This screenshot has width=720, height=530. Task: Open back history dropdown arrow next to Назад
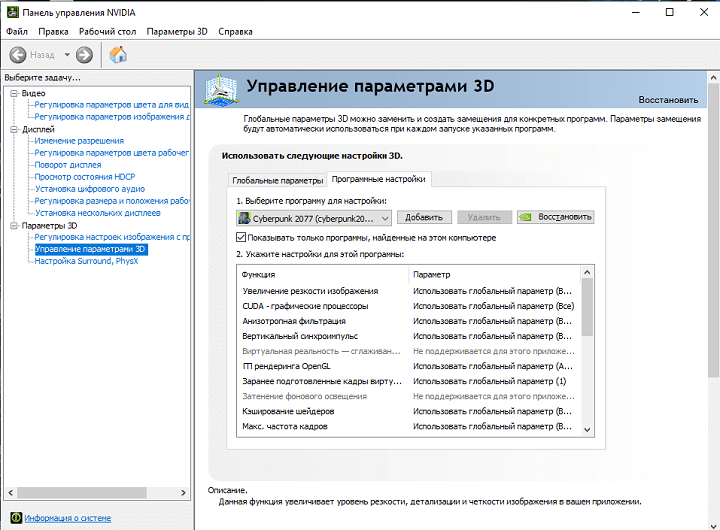pos(67,55)
